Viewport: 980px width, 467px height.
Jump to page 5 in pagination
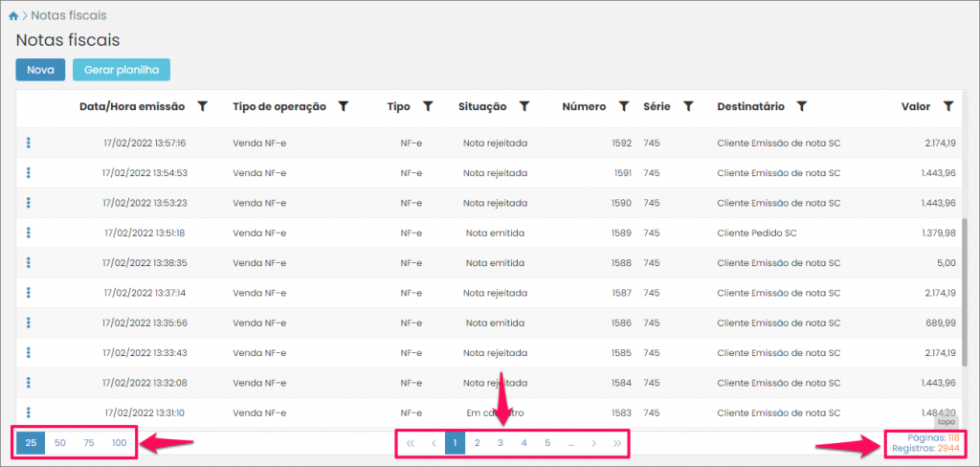[x=547, y=443]
